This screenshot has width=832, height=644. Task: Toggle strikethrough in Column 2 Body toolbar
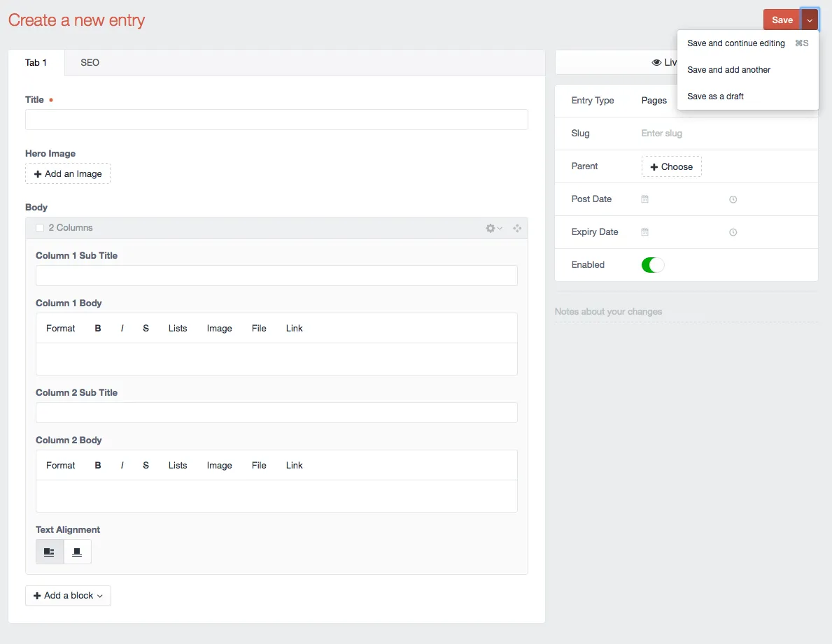click(146, 466)
